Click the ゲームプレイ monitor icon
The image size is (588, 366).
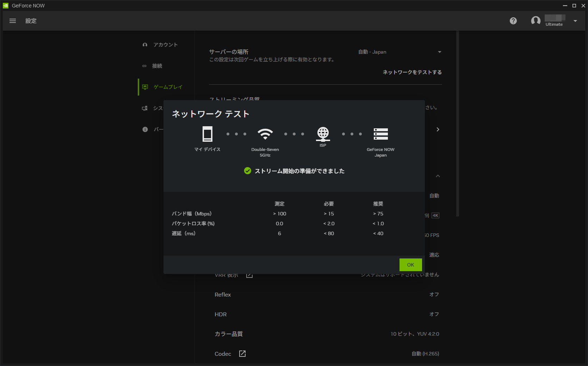pyautogui.click(x=145, y=87)
